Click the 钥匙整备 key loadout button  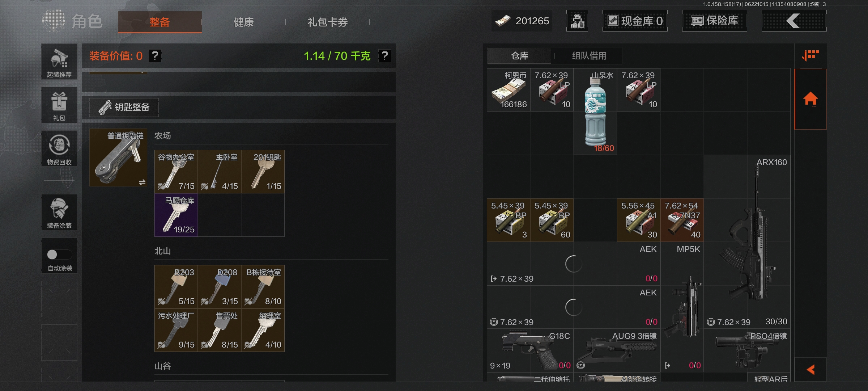click(x=124, y=107)
